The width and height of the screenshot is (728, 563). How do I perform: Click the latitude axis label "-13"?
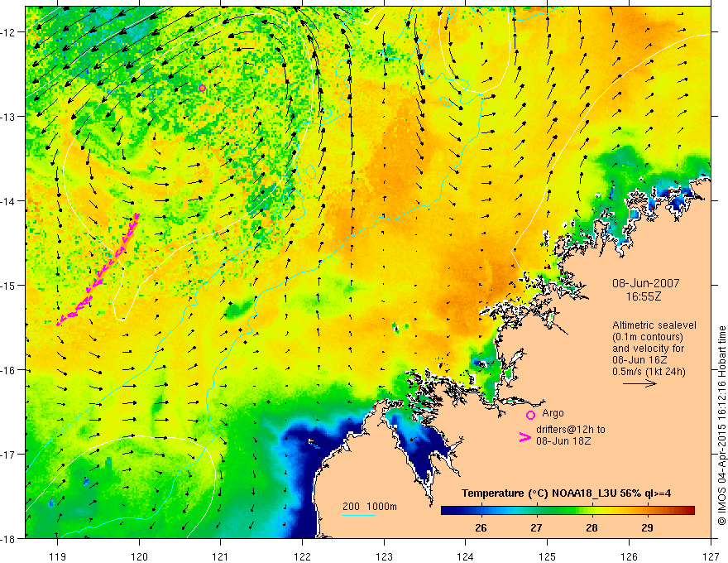coord(9,117)
